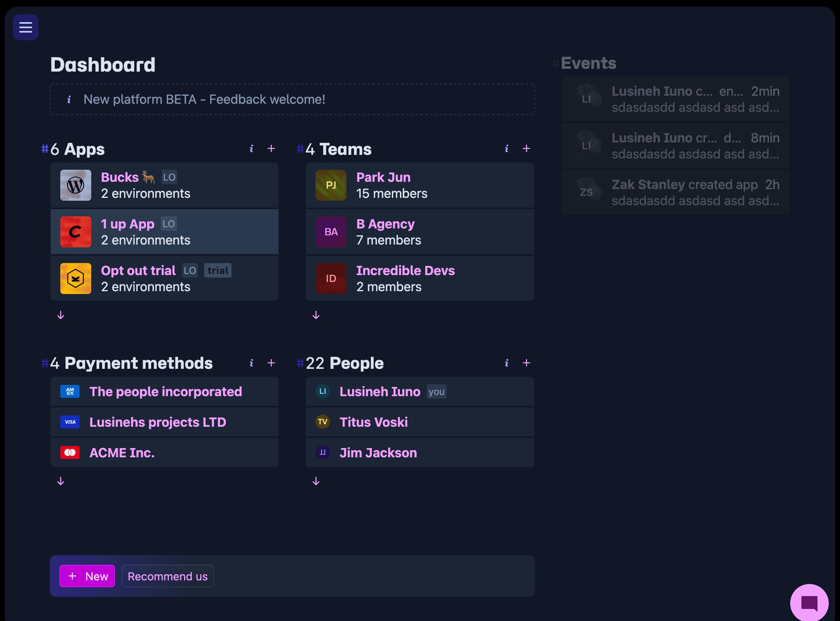Expand more teams with down arrow

[x=316, y=315]
